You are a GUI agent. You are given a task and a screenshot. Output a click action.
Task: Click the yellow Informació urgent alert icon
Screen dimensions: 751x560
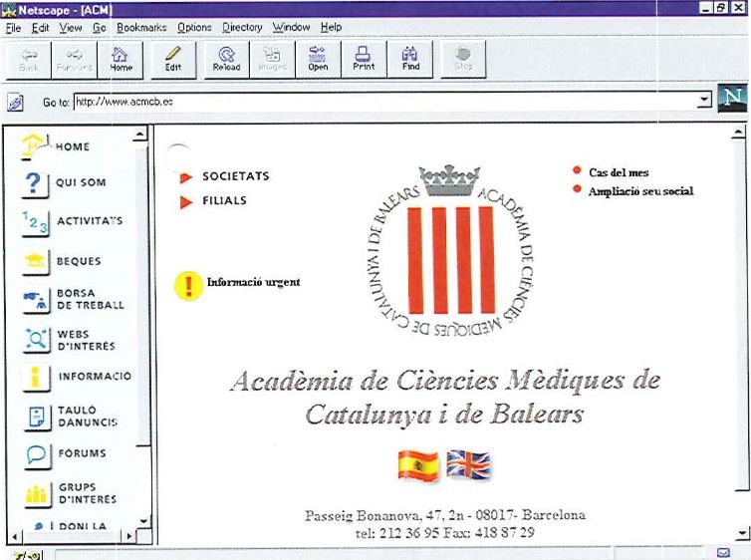click(187, 285)
